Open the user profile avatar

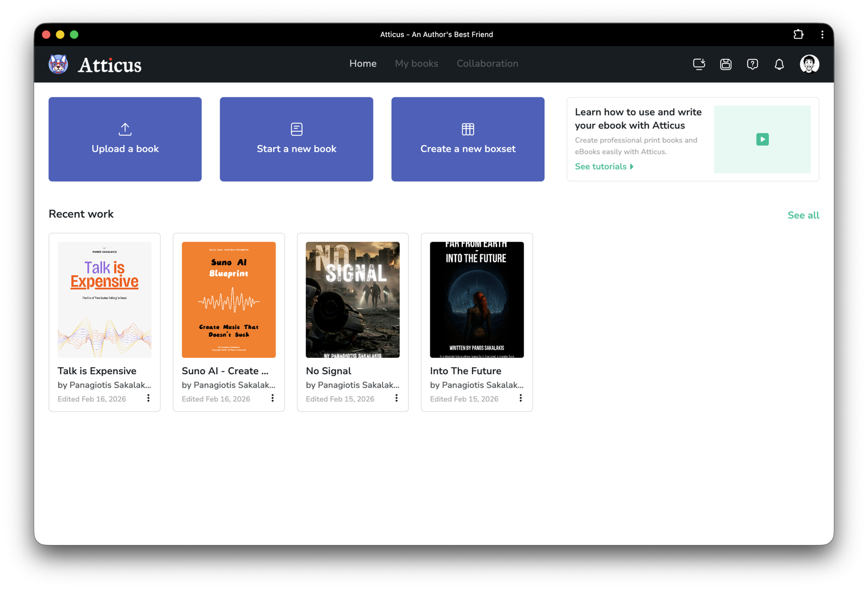click(809, 64)
